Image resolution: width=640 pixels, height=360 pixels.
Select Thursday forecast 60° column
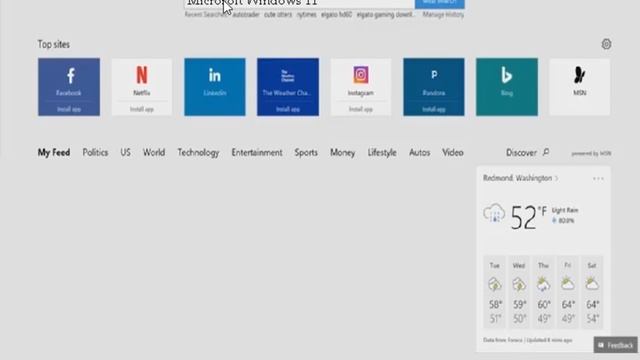point(543,292)
